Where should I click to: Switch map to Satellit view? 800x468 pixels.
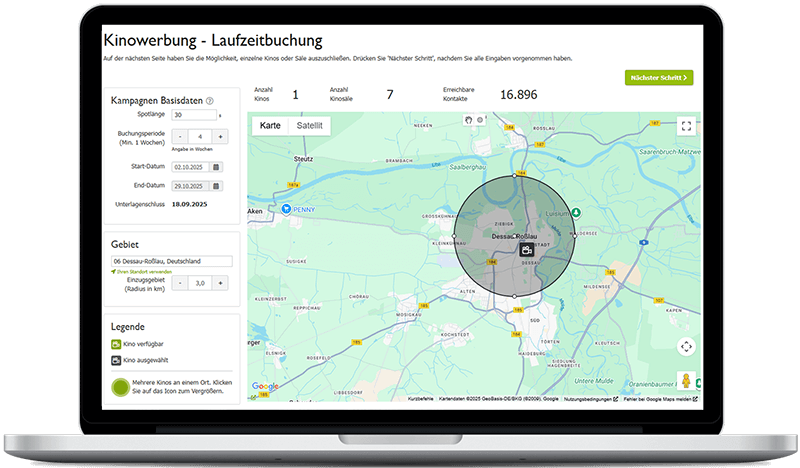click(310, 126)
